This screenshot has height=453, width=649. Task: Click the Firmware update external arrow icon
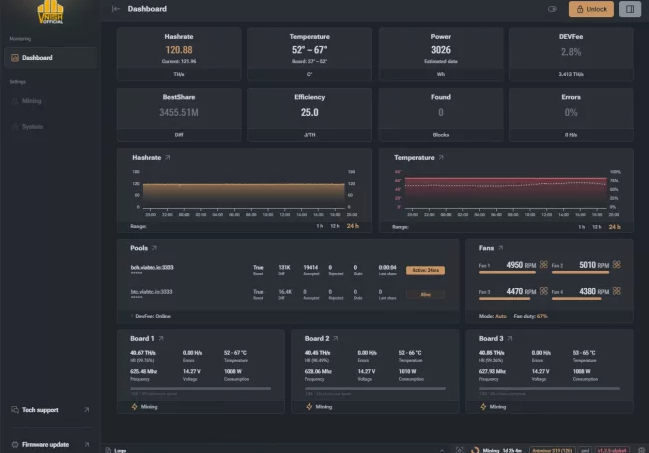point(87,444)
